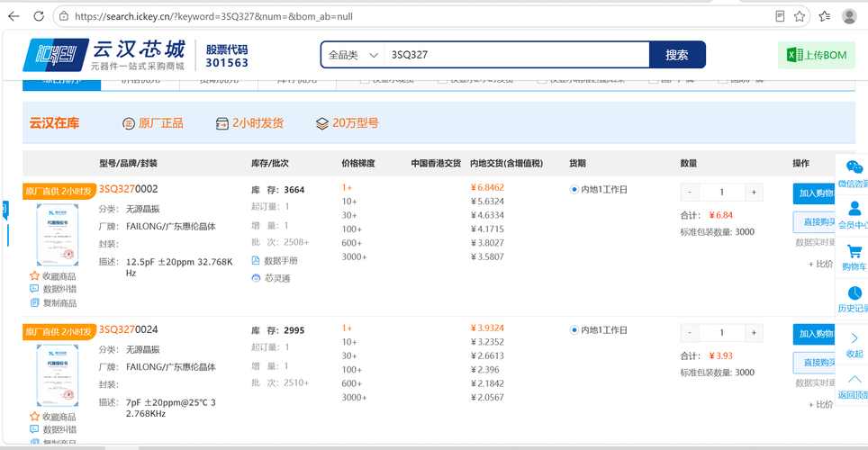
Task: Edit quantity field for 3SQ3270002
Action: [x=722, y=192]
